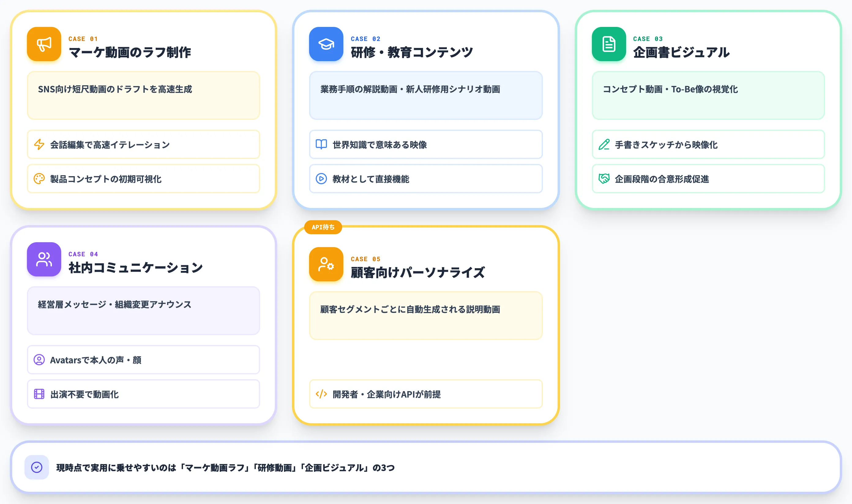Select the 手書きスケッチから映像化 row
This screenshot has height=504, width=852.
click(x=708, y=144)
